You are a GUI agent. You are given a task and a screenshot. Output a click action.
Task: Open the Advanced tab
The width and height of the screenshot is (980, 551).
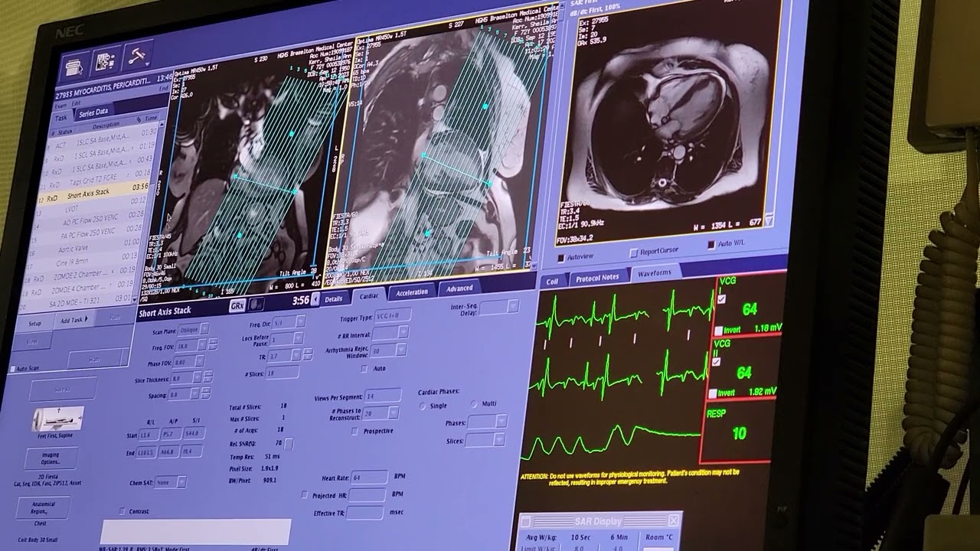pos(459,288)
